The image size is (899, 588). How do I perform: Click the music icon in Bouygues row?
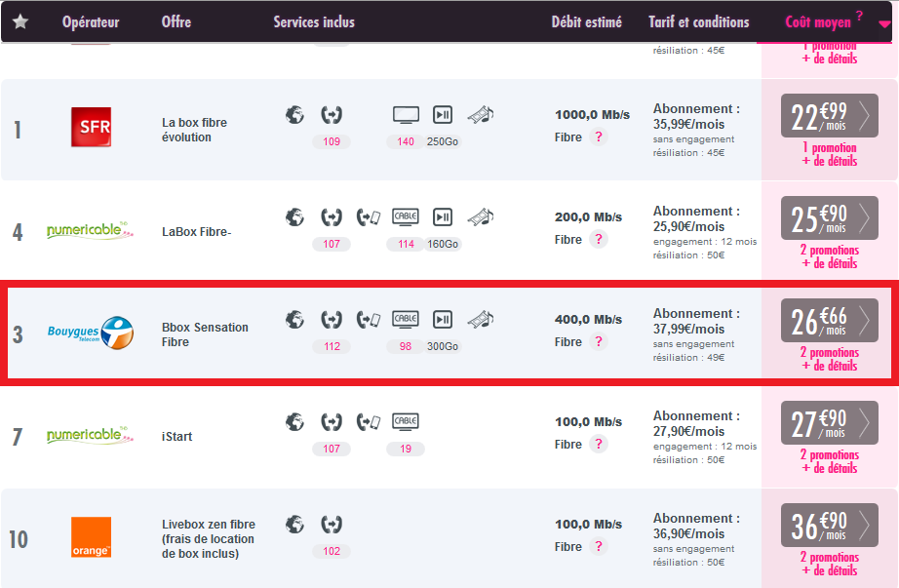[480, 319]
